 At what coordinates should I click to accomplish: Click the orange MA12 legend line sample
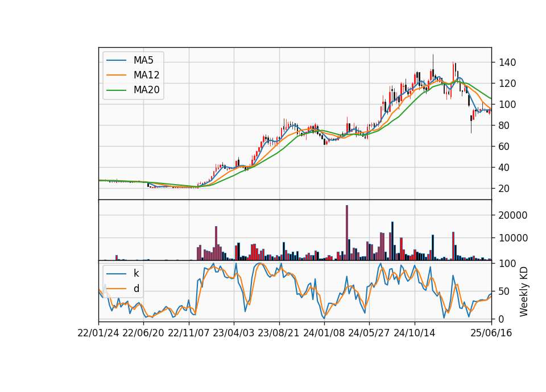(x=116, y=75)
